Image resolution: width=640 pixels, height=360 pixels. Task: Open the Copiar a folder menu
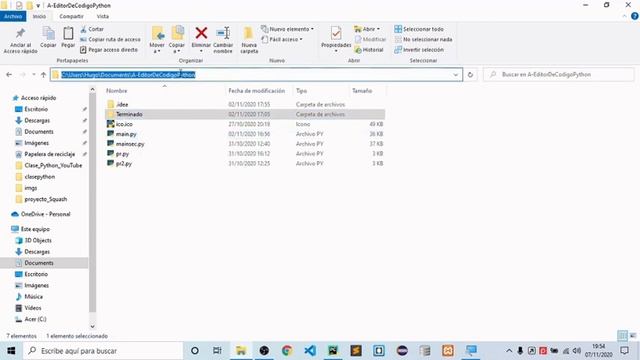tap(177, 40)
